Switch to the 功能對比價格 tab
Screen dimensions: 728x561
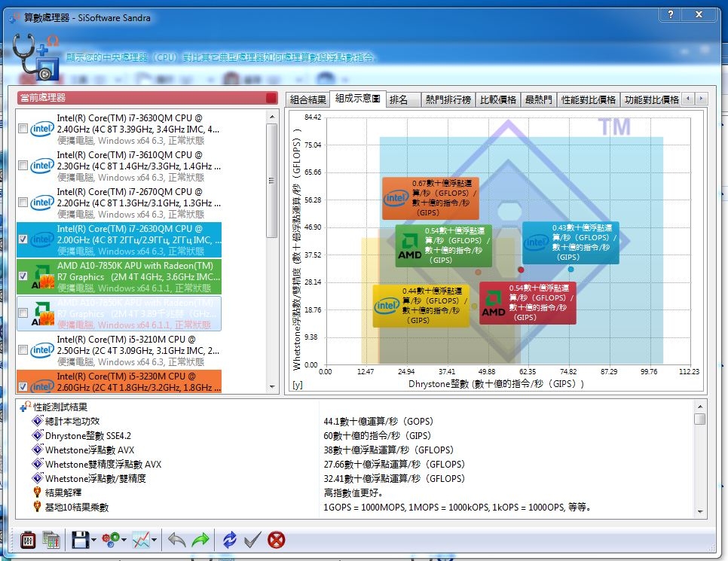[651, 99]
